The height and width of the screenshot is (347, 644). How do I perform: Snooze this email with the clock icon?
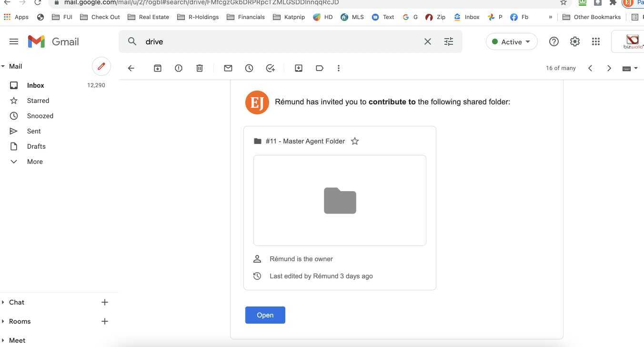point(249,68)
